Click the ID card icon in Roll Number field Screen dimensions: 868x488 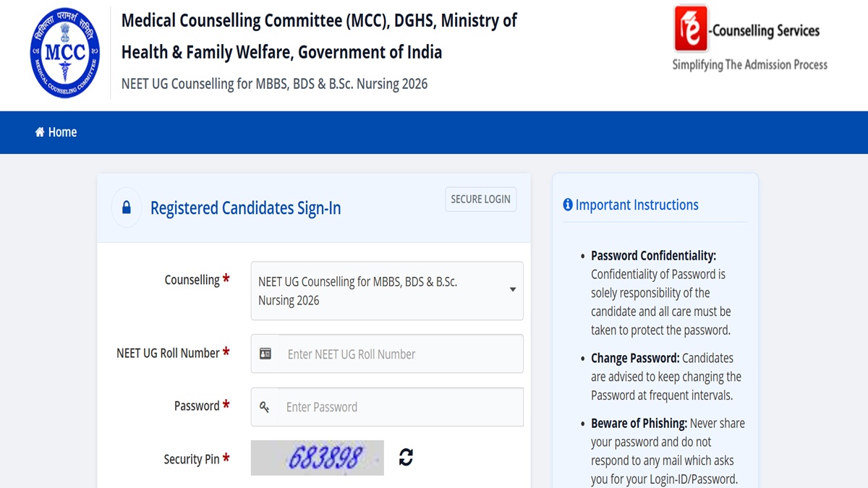tap(265, 354)
